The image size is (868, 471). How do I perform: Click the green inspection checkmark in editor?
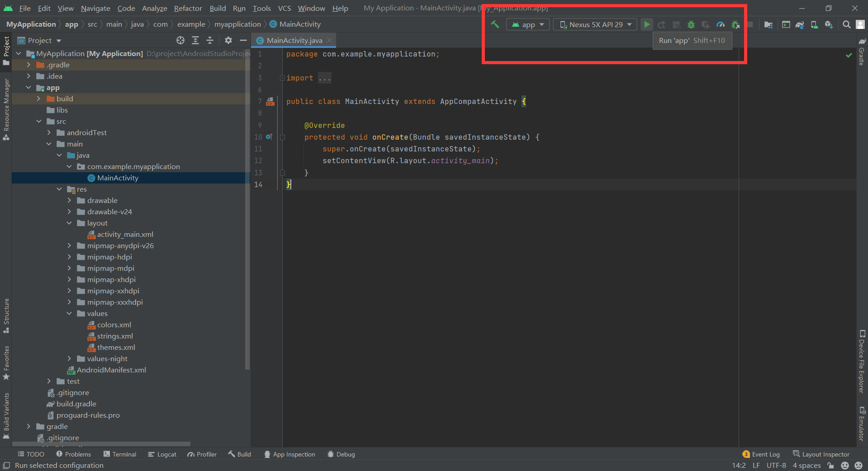point(849,55)
